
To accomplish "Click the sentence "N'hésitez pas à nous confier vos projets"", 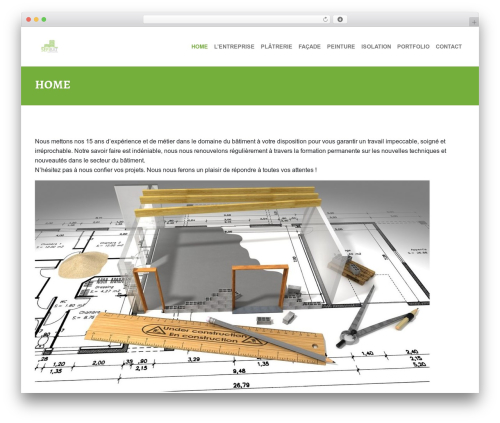I will pos(89,170).
